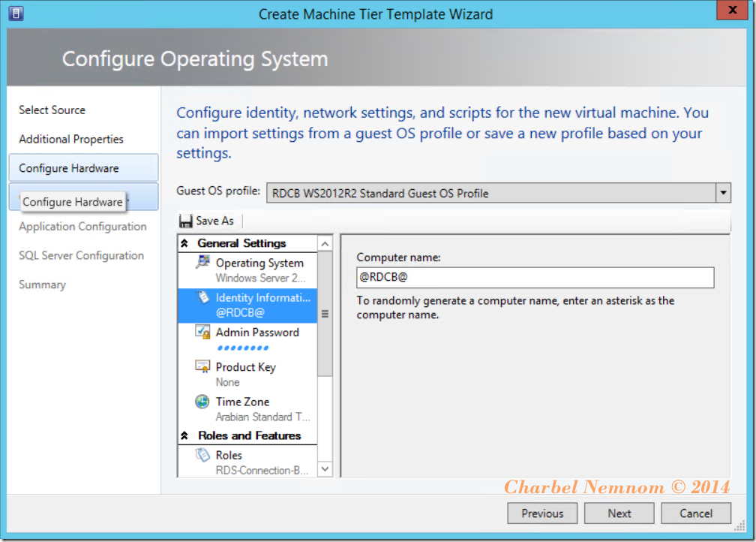Go to SQL Server Configuration step
Image resolution: width=756 pixels, height=542 pixels.
pos(81,255)
